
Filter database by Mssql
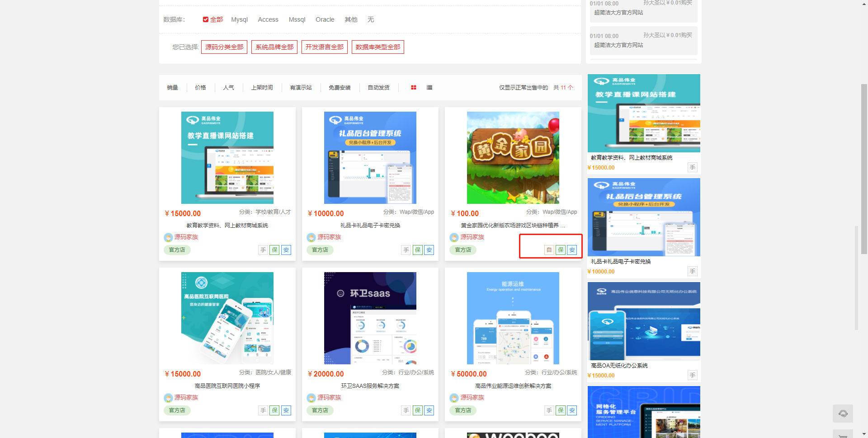297,19
